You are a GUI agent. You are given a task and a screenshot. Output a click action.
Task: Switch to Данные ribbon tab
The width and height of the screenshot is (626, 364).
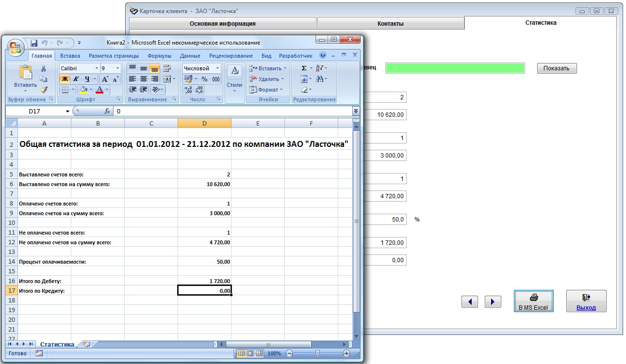click(x=190, y=56)
